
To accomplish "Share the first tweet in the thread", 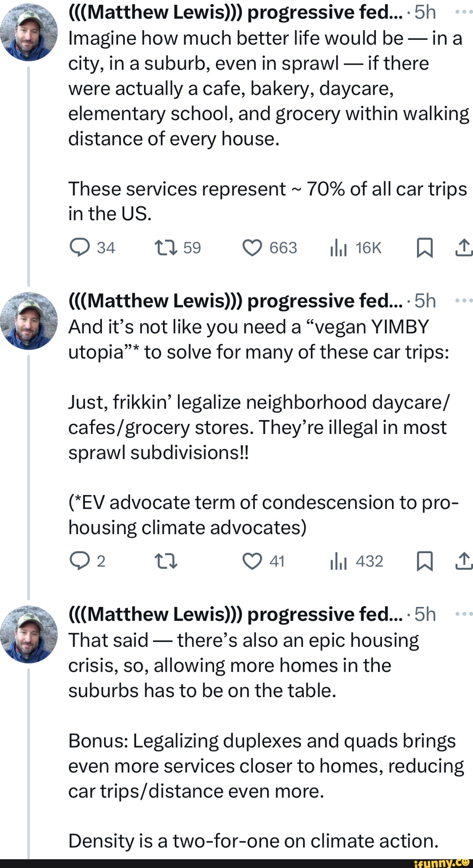I will (x=463, y=248).
